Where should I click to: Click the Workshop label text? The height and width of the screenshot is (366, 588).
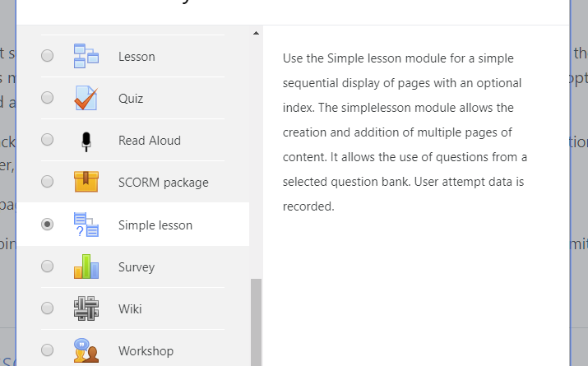(146, 351)
